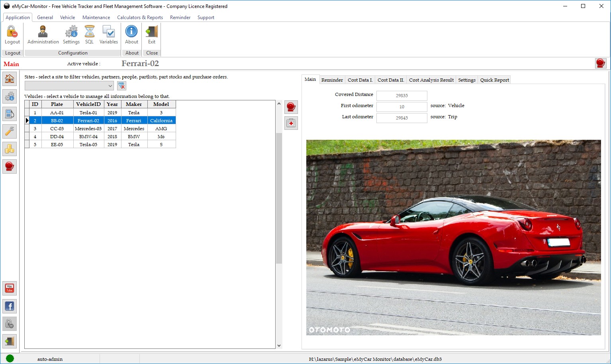The image size is (611, 364).
Task: Open the first aid reminder icon
Action: coord(291,123)
